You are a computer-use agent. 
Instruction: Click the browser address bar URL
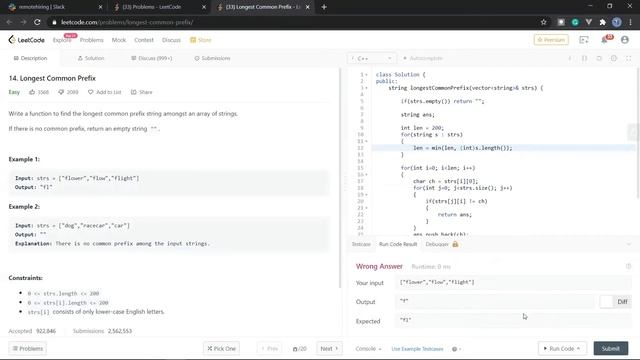point(127,22)
